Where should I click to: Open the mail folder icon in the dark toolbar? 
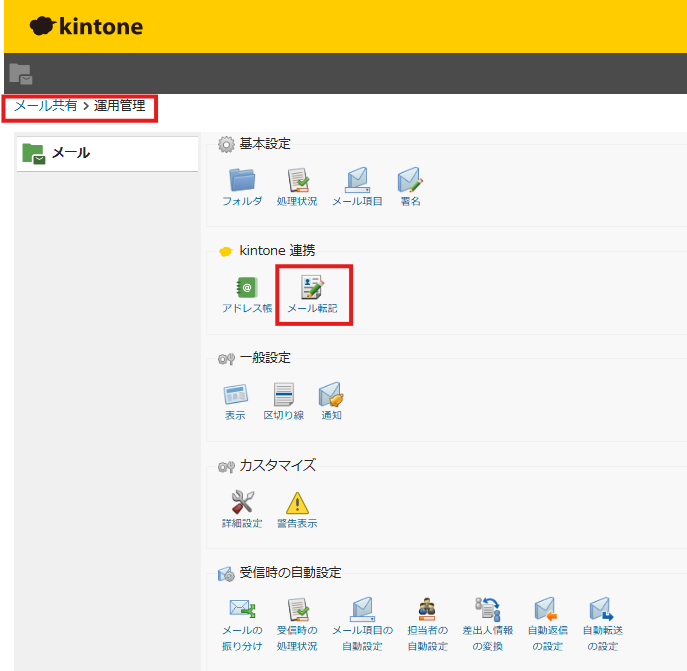tap(21, 74)
